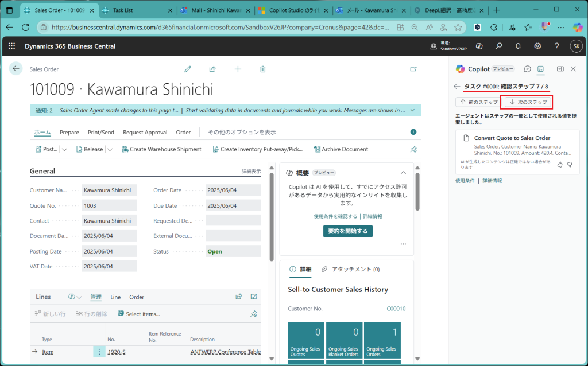
Task: Switch to the アタッチメント tab
Action: click(x=351, y=269)
